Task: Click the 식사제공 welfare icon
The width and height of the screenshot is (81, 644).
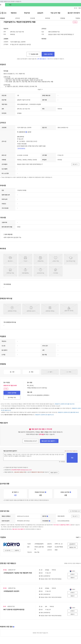Action: (56, 271)
